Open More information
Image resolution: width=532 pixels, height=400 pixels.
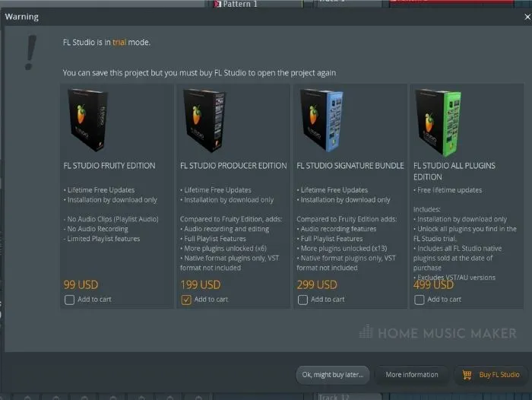coord(412,375)
